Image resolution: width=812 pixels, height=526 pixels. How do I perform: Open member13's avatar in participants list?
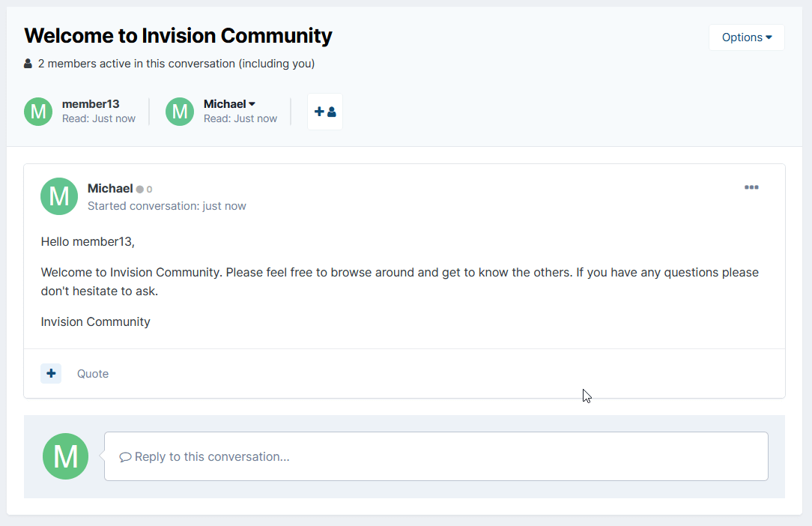tap(38, 112)
